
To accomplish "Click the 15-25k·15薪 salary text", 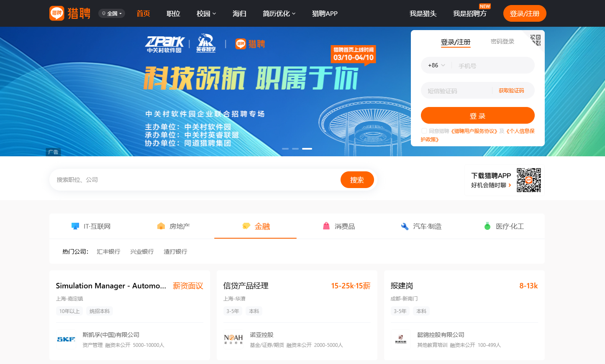I will 351,286.
